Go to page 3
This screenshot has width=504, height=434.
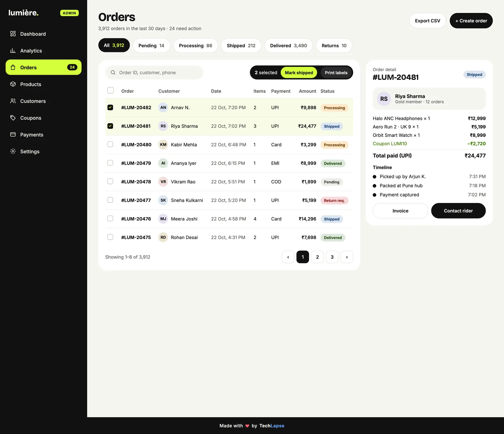332,257
